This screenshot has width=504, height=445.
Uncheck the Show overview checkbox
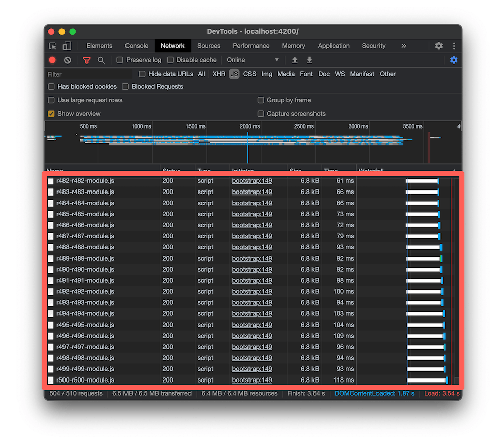51,114
